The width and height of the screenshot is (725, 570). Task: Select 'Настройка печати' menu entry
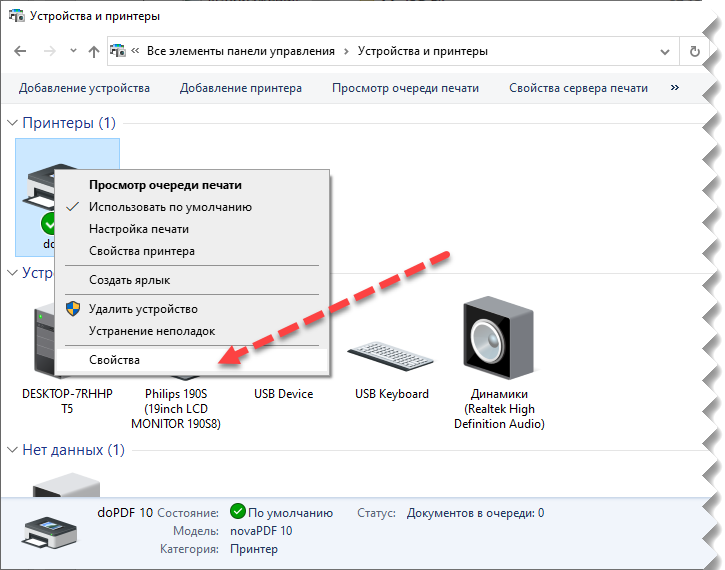(191, 229)
